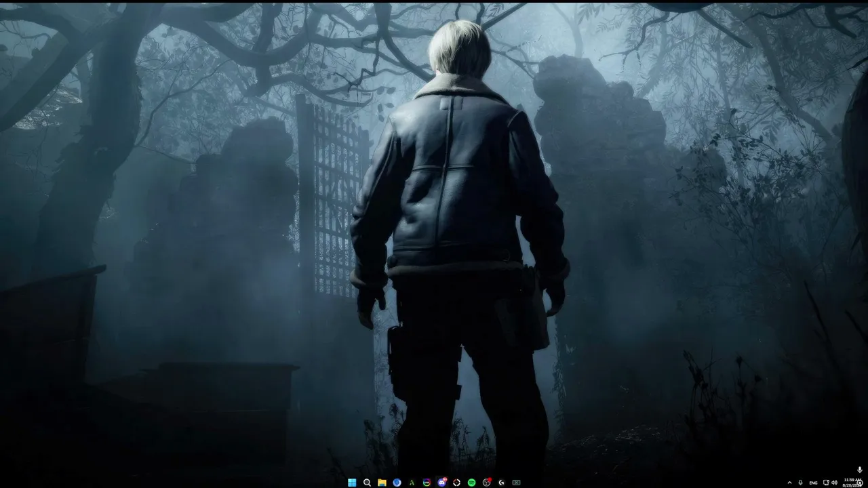Image resolution: width=868 pixels, height=488 pixels.
Task: Open the rainbow ring taskbar app
Action: coord(427,483)
